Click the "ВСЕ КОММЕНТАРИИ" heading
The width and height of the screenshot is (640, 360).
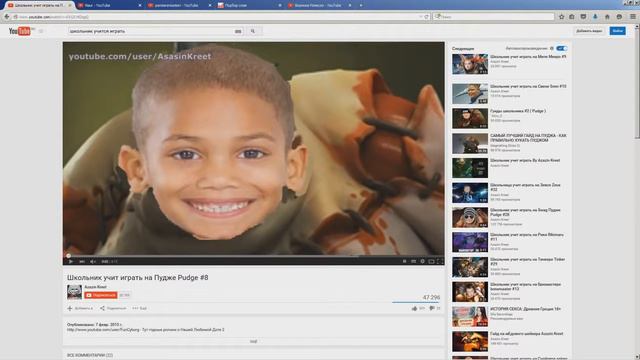point(90,355)
